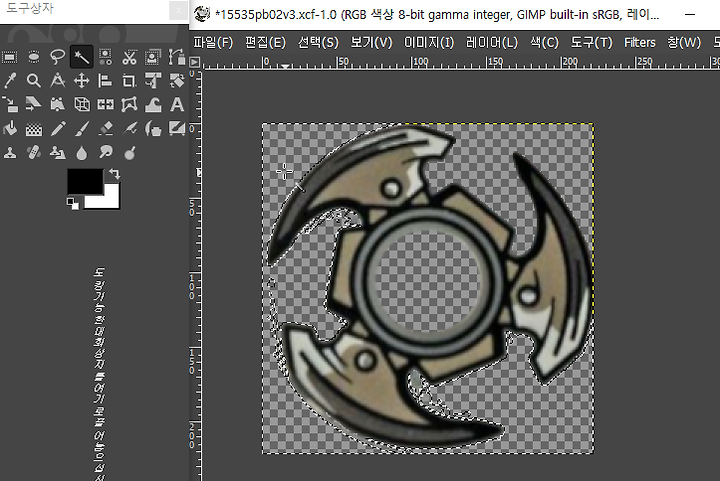Open the 이미지(I) menu
This screenshot has width=720, height=481.
coord(429,43)
